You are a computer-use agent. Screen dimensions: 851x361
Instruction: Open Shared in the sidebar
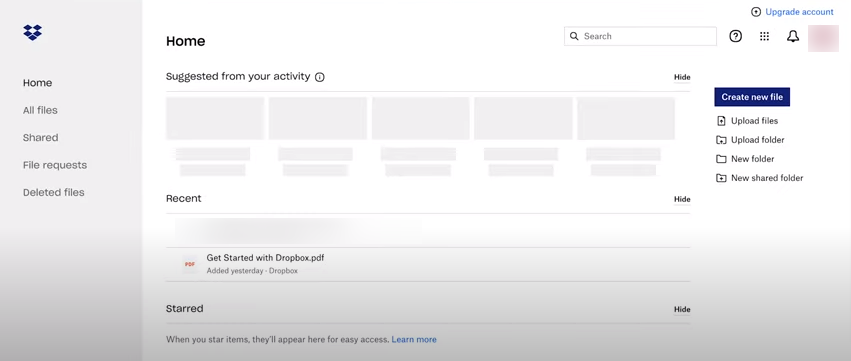point(40,138)
